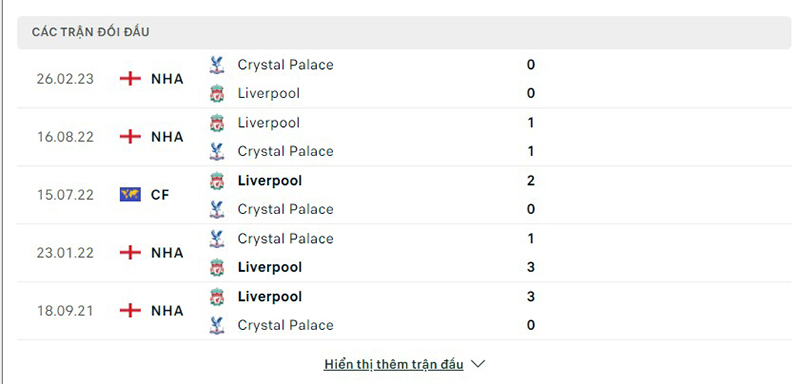Open Crystal Palace name in 18.09.21 match
The height and width of the screenshot is (384, 800).
[285, 325]
